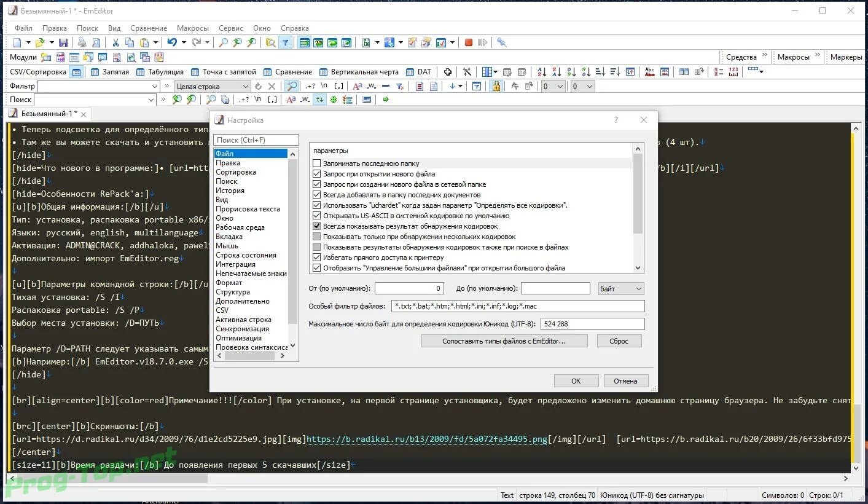This screenshot has width=868, height=504.
Task: Click OK in the Настройка dialog
Action: pos(576,381)
